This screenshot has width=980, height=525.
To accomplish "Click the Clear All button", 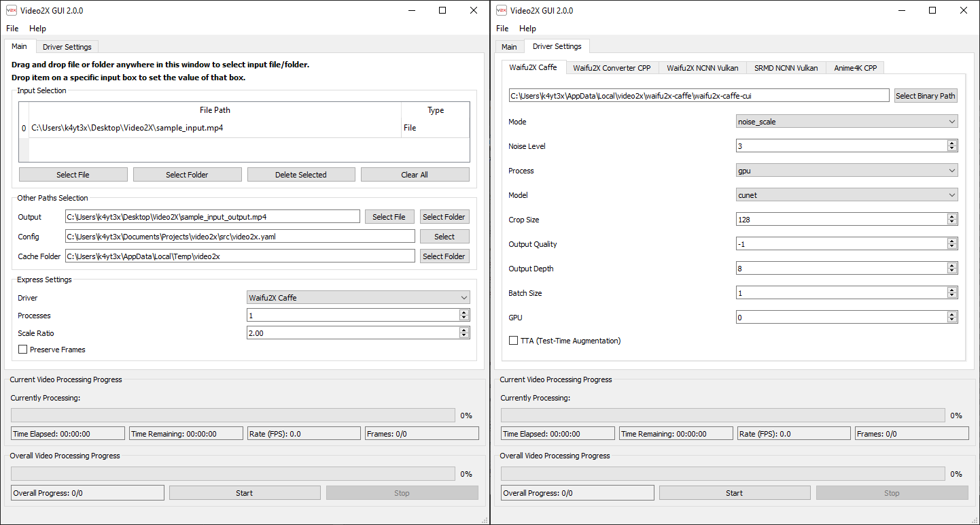I will 415,175.
